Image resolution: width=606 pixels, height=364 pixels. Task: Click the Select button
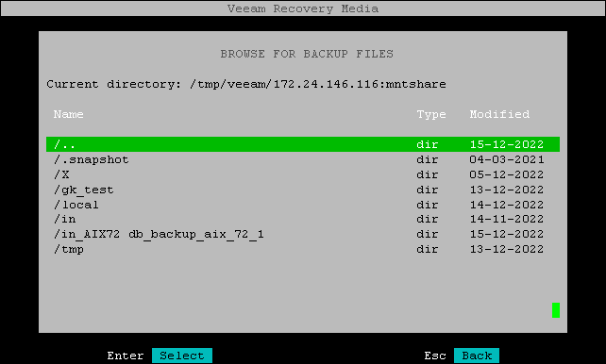point(182,356)
